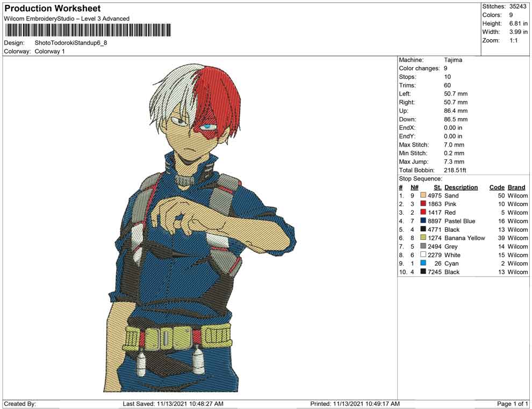The height and width of the screenshot is (409, 532).
Task: Click the Last Saved timestamp
Action: point(173,404)
